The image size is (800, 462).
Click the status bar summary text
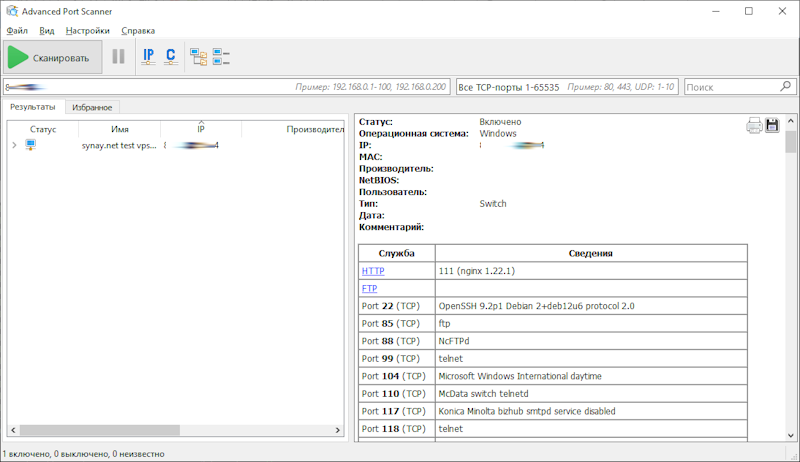84,454
